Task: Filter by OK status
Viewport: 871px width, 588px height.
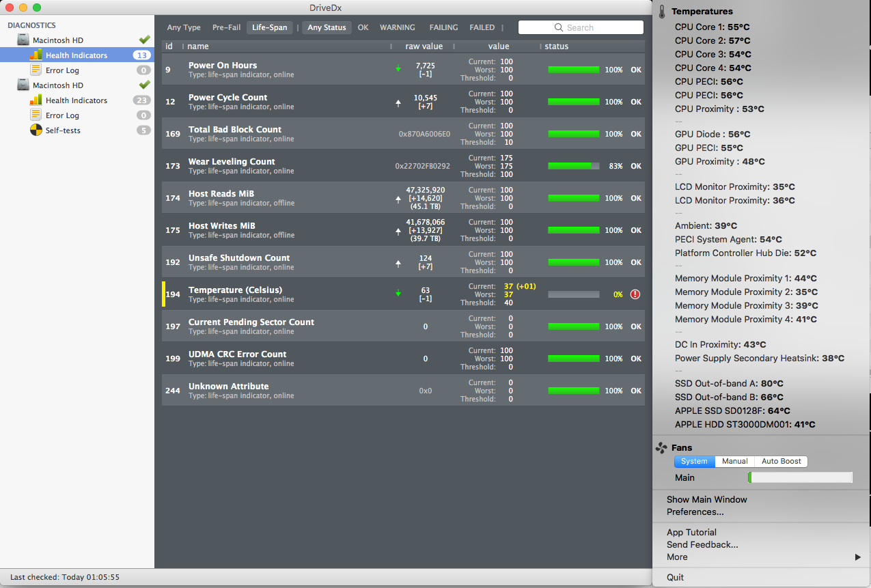Action: click(363, 28)
